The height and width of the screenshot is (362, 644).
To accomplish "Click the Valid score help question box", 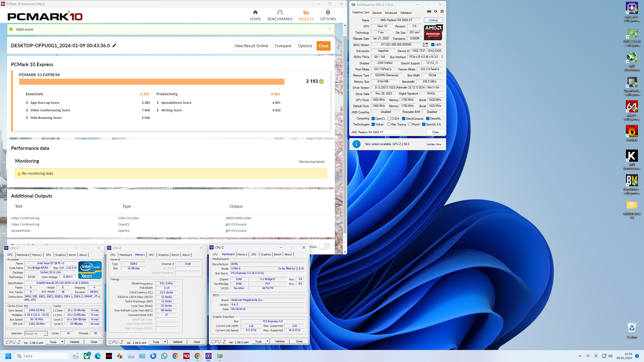I will coord(329,29).
